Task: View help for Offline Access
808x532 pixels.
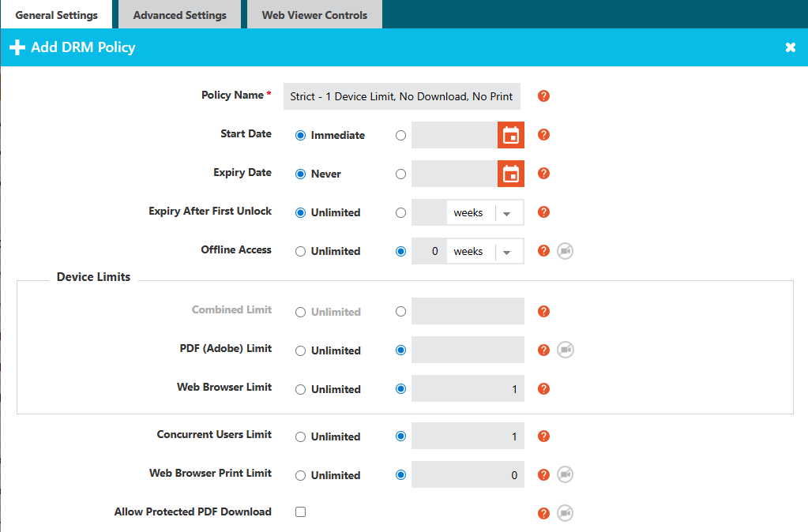Action: [543, 250]
